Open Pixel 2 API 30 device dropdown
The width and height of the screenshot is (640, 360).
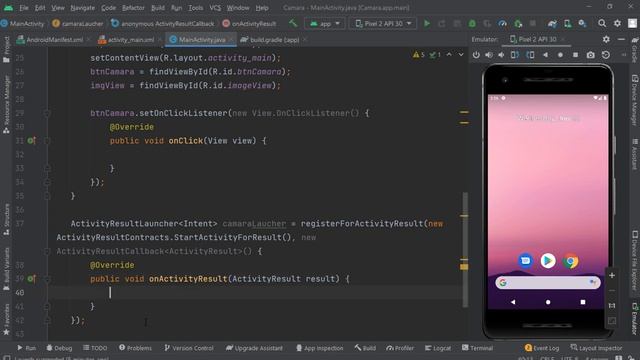(383, 24)
